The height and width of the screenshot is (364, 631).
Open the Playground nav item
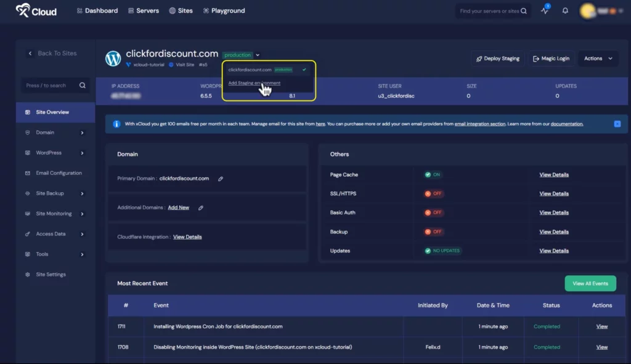[x=224, y=11]
